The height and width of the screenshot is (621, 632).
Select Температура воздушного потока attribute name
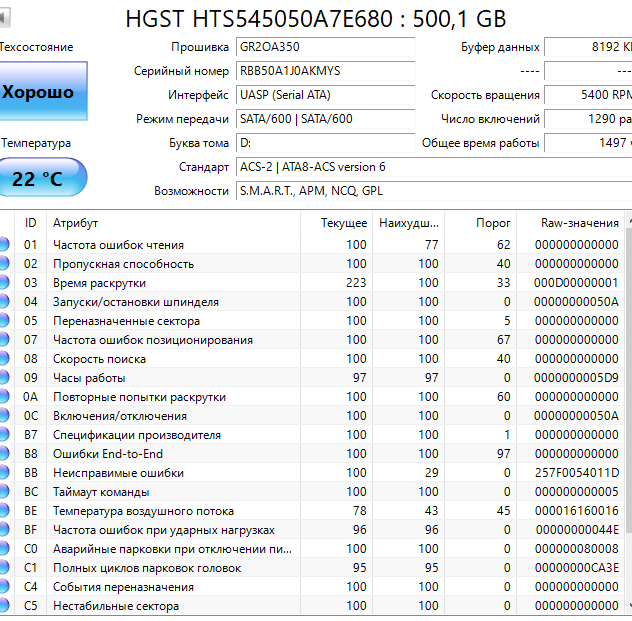coord(143,511)
